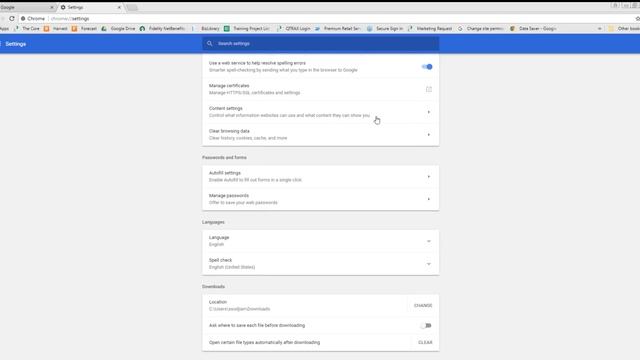Click the Search settings field
Screen dimensions: 640x360
320,43
